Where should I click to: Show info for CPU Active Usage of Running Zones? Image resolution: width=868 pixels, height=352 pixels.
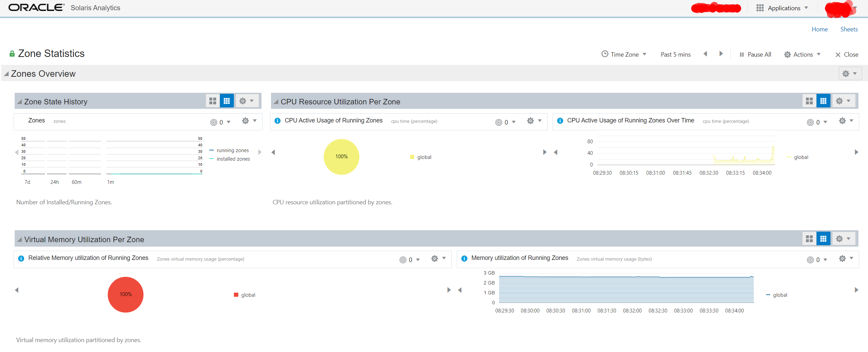click(x=278, y=121)
